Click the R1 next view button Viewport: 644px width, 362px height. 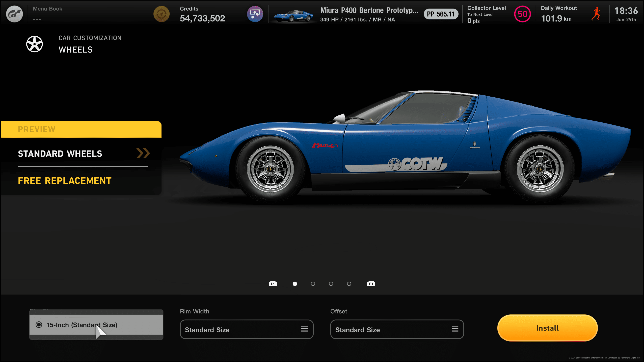(371, 284)
